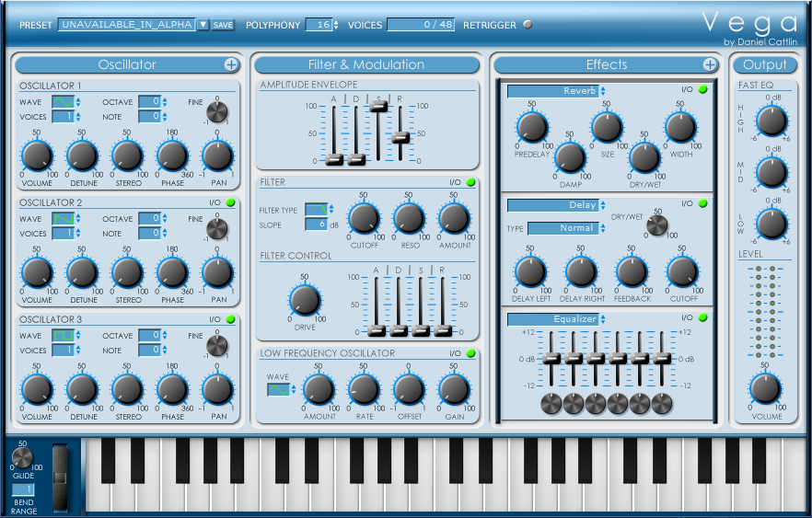Click the plus icon on Effects header
Screen dimensions: 812x518
click(x=710, y=64)
